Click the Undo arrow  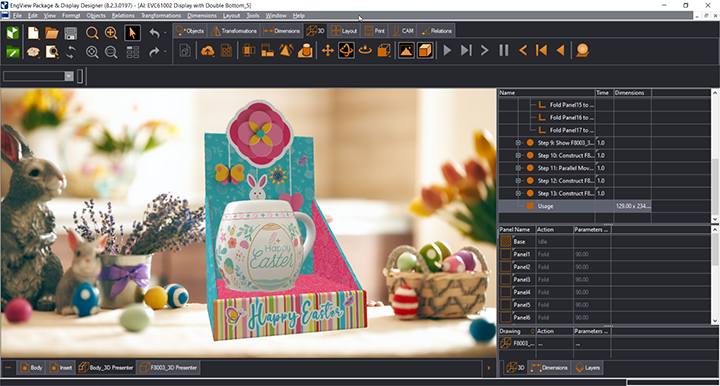(x=155, y=33)
